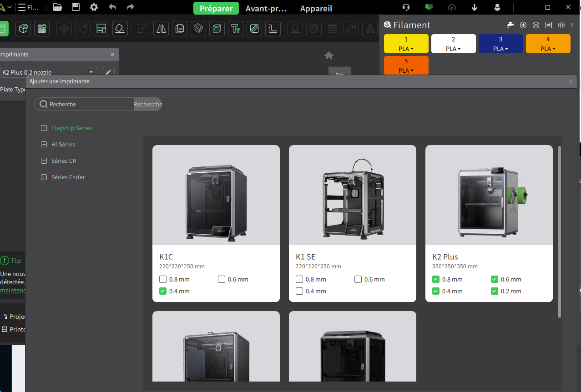Select the text tool

(236, 29)
